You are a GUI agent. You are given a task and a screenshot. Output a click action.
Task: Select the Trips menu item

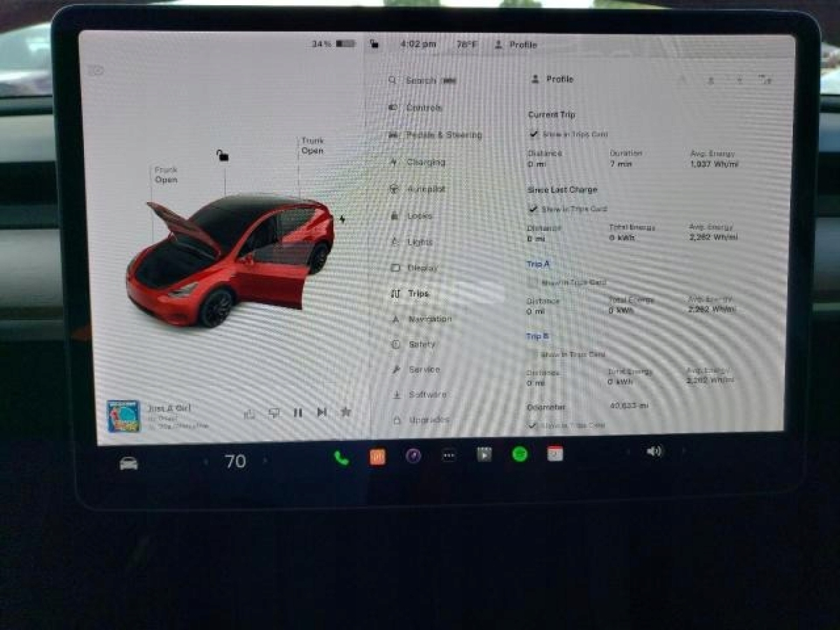tap(410, 293)
